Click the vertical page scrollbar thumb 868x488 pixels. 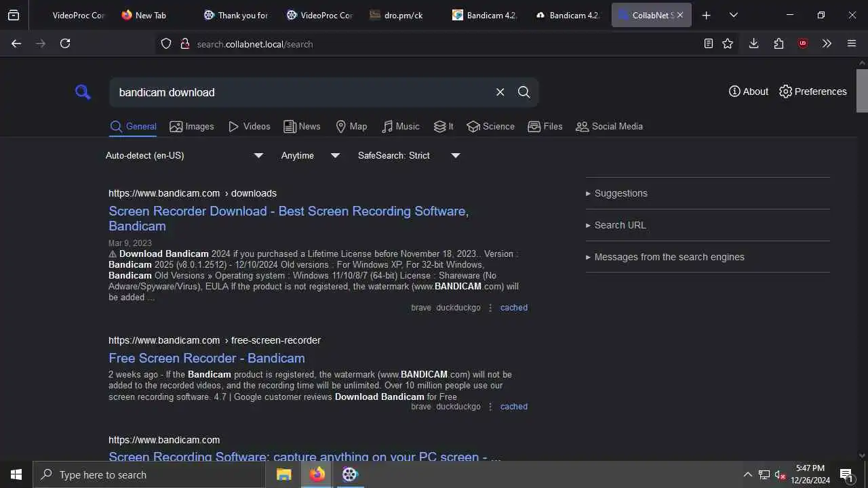[x=863, y=89]
